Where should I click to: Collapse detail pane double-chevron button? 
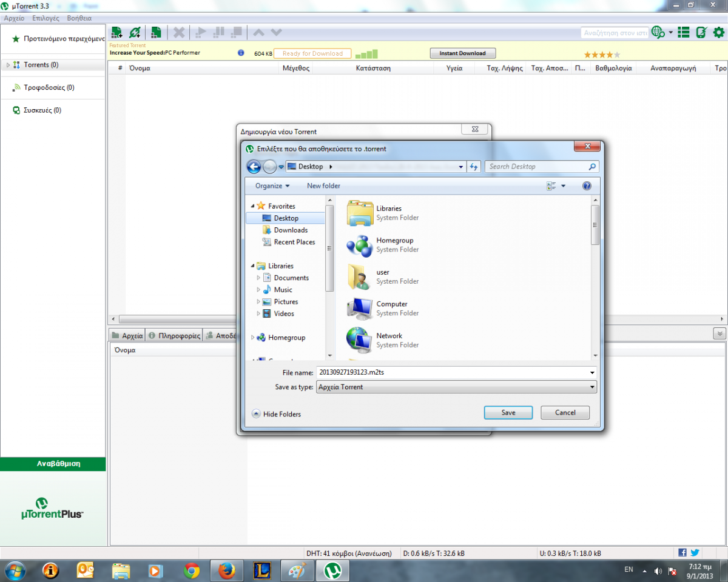[x=720, y=333]
